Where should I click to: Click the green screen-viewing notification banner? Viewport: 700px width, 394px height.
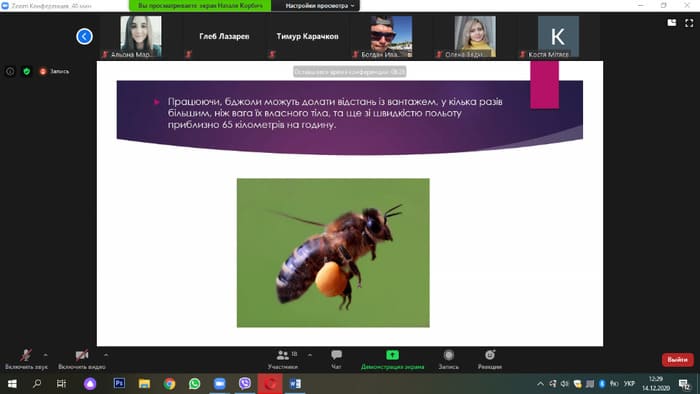click(x=200, y=6)
